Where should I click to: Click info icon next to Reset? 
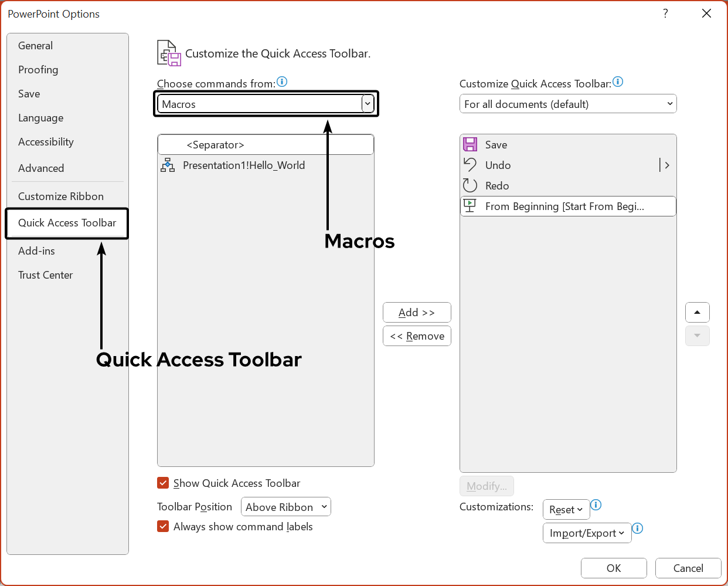click(x=596, y=505)
